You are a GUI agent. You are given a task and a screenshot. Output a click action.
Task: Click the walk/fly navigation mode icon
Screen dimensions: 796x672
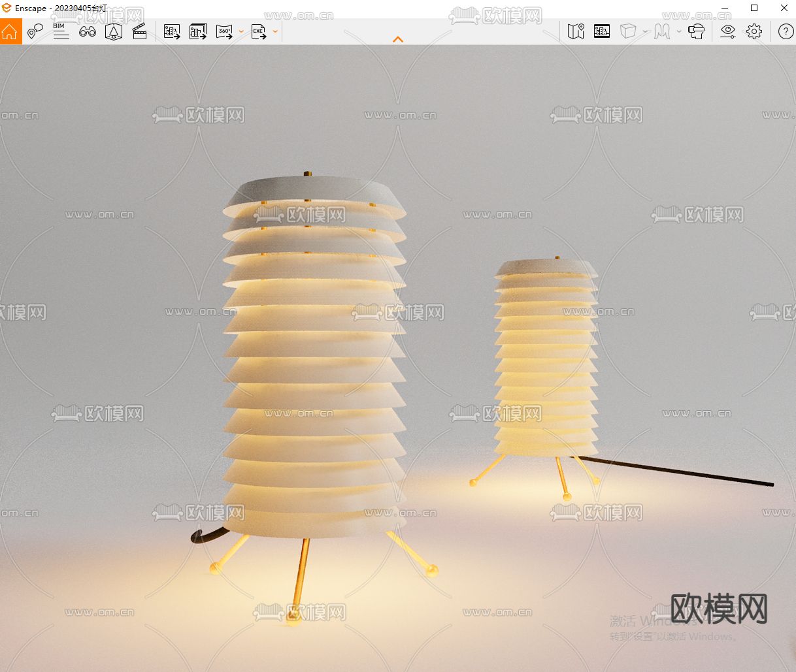pyautogui.click(x=663, y=31)
